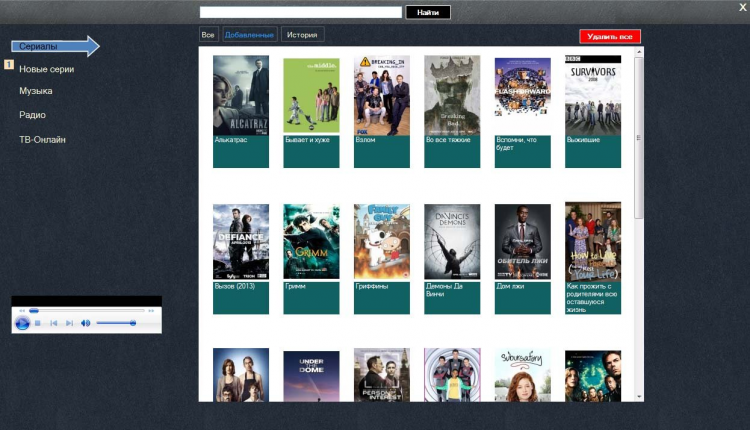
Task: Click the Взлом title label
Action: click(x=365, y=140)
